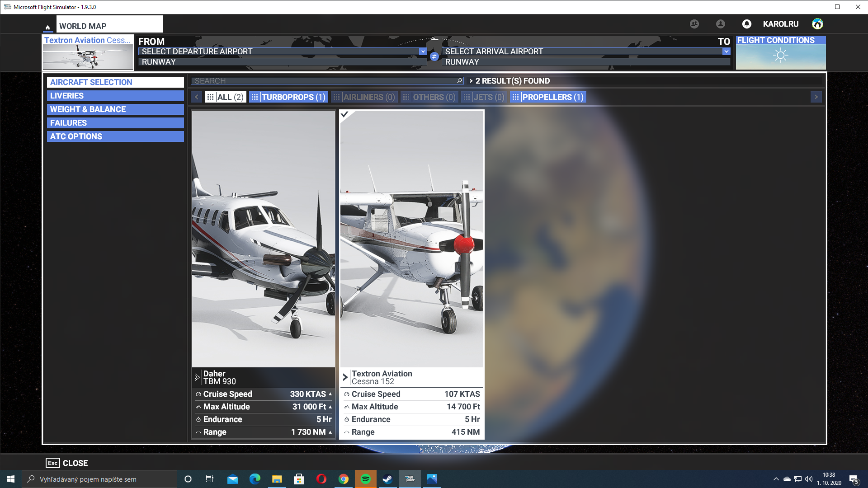Switch to Flight Simulator taskbar icon
868x488 pixels.
point(410,479)
